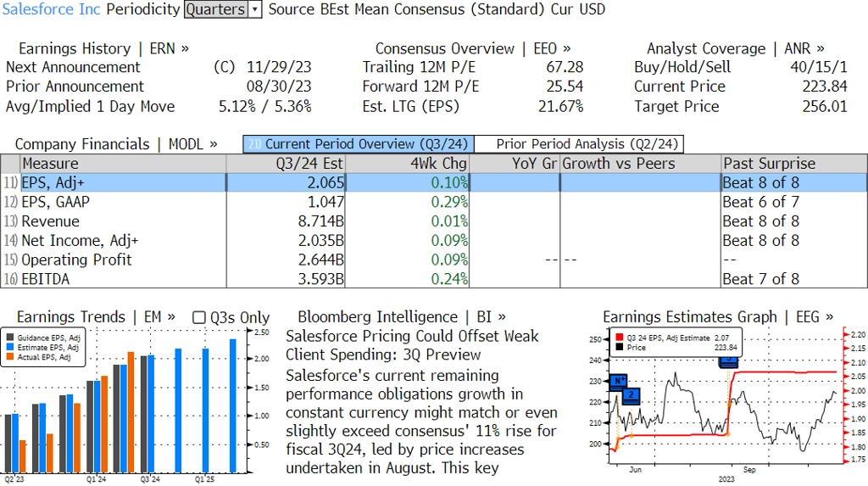This screenshot has height=486, width=868.
Task: Select the EPS, GAAP row
Action: 434,202
